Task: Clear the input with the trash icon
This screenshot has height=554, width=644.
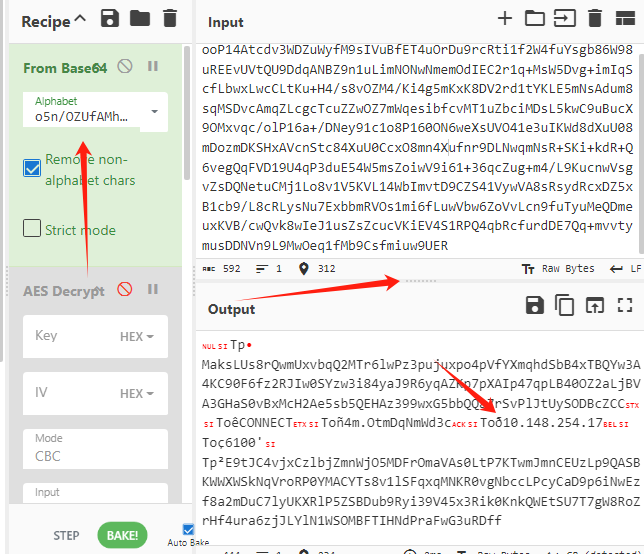Action: (596, 18)
